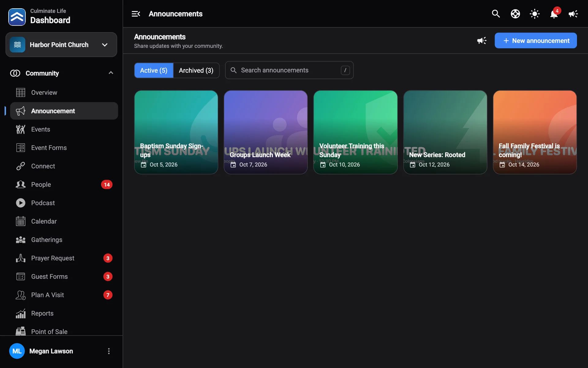Create a New announcement
Screen dimensions: 588x368
[536, 40]
